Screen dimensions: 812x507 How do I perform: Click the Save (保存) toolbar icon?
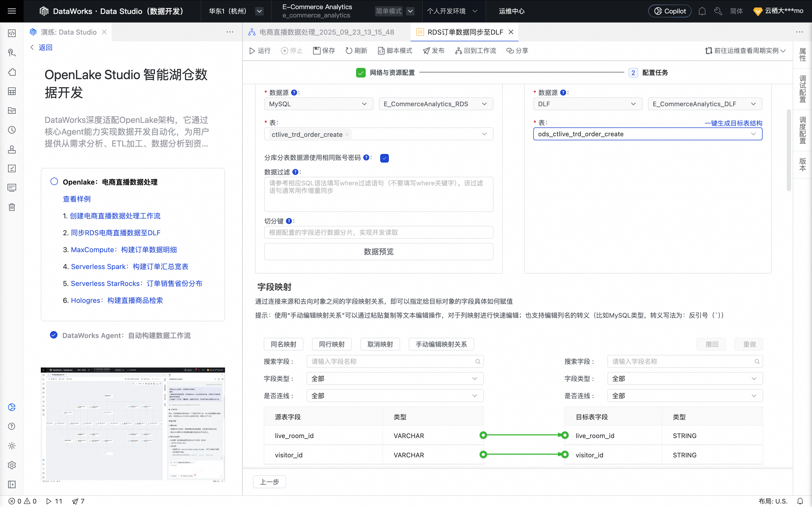pyautogui.click(x=316, y=51)
